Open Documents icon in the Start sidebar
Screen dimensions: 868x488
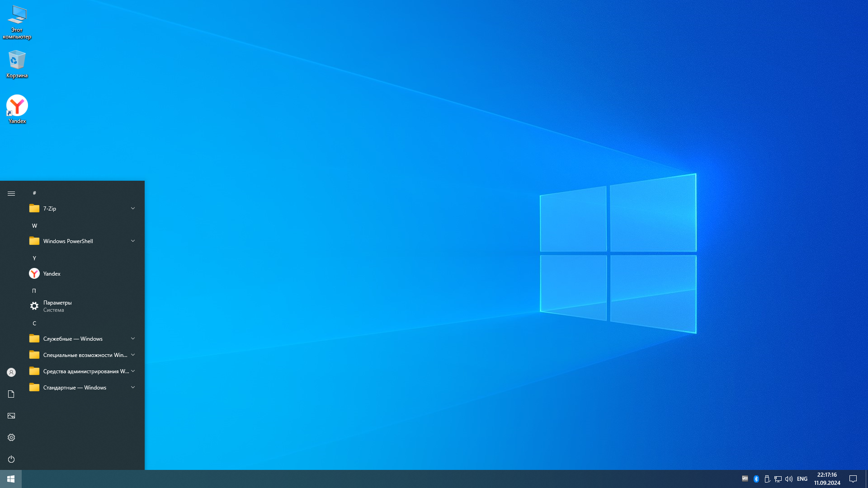point(11,394)
